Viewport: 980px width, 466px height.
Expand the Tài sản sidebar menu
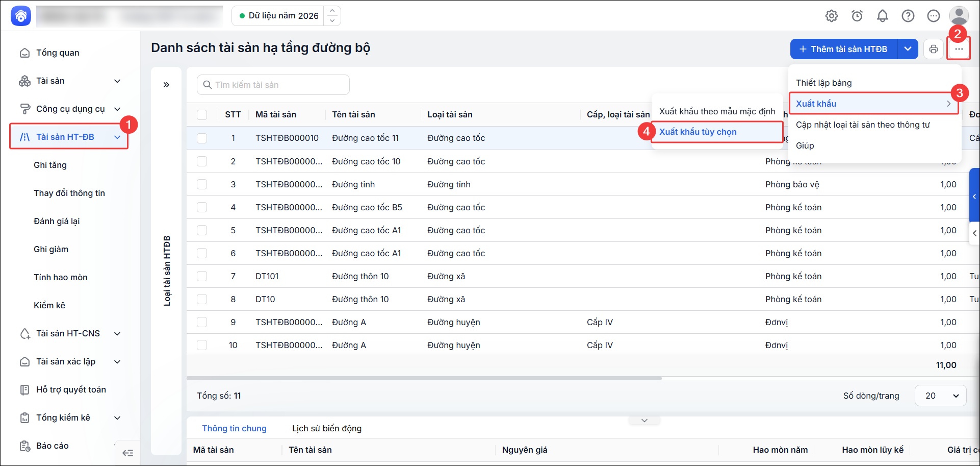(x=117, y=81)
